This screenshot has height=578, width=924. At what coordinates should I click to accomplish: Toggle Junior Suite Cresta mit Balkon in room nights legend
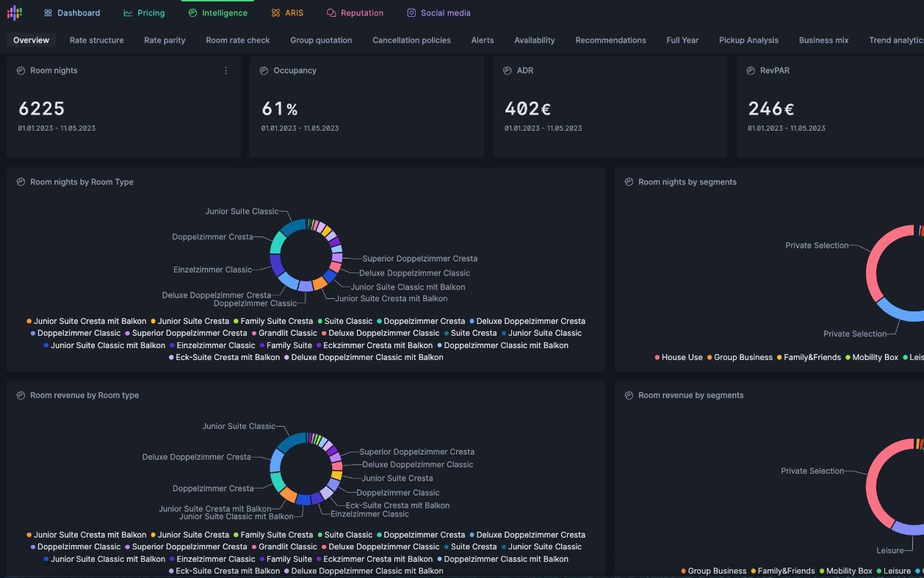[87, 321]
